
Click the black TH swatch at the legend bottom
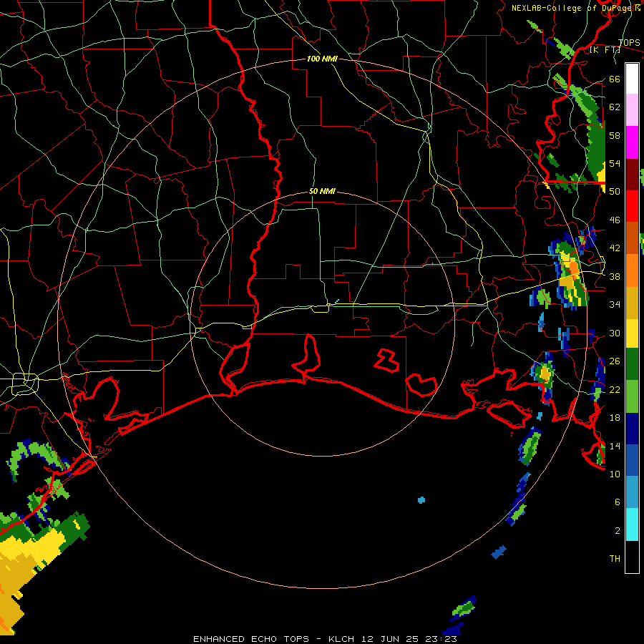(632, 557)
